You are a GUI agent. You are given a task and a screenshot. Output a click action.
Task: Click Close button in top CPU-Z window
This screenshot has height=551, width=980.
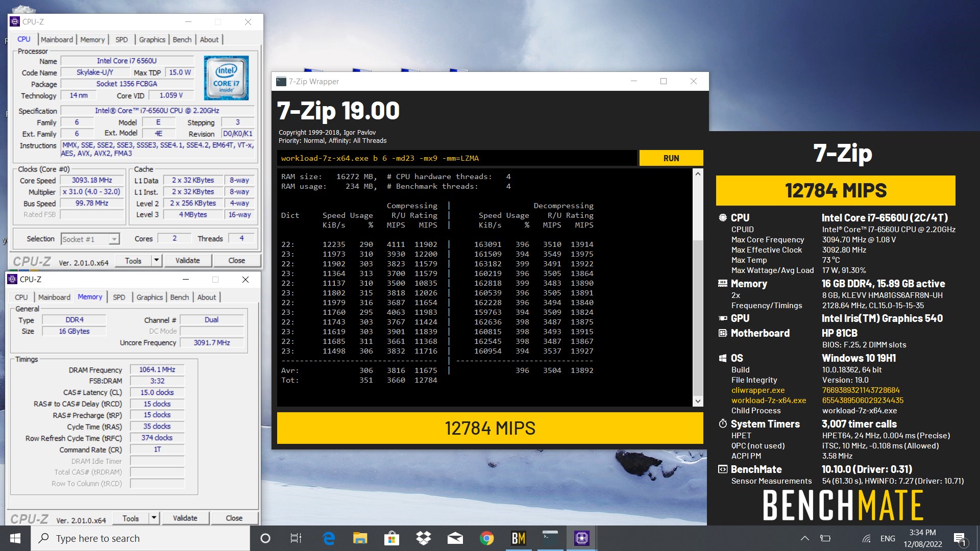point(237,260)
